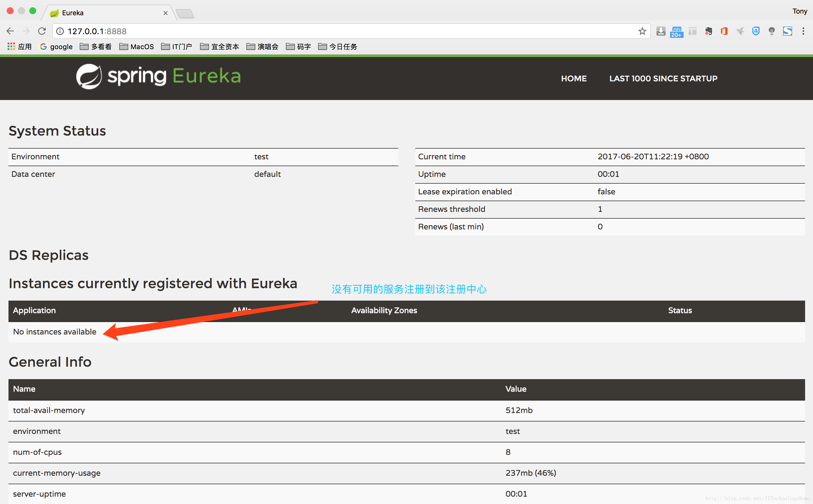Click the Instances currently registered with Eureka heading
The image size is (813, 504).
click(x=153, y=284)
